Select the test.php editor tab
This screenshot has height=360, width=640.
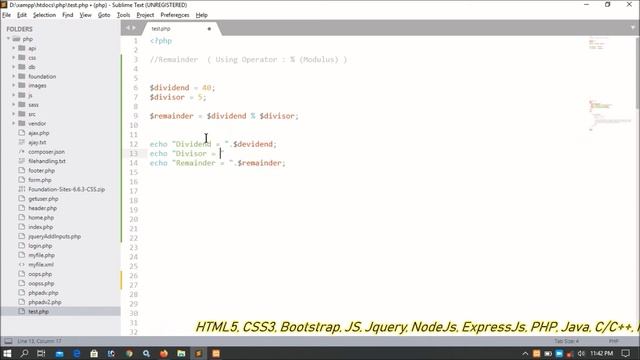[180, 29]
